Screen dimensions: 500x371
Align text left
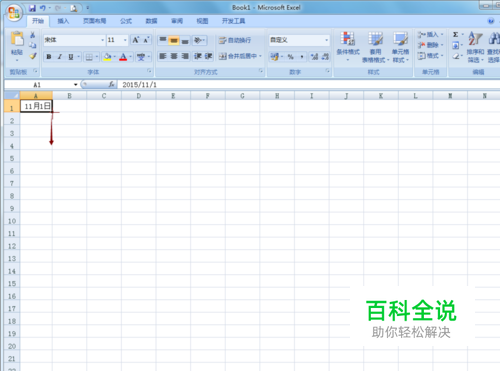[163, 56]
